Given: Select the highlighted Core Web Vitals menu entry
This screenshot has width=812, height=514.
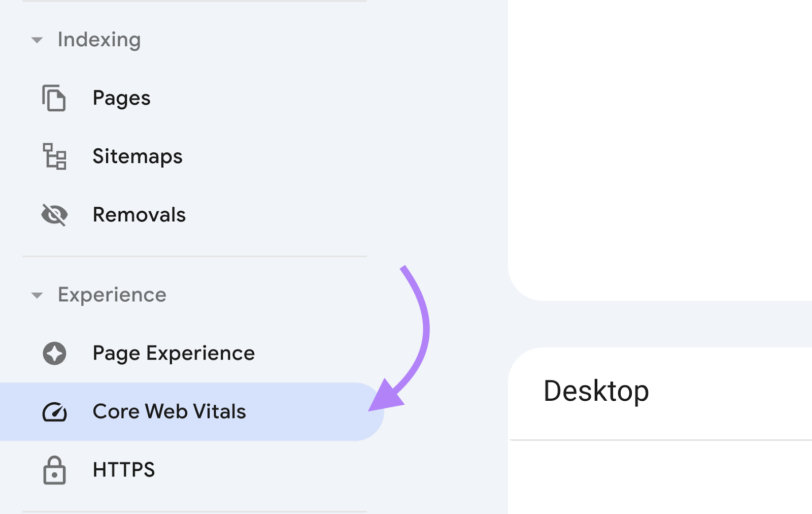Looking at the screenshot, I should (170, 412).
